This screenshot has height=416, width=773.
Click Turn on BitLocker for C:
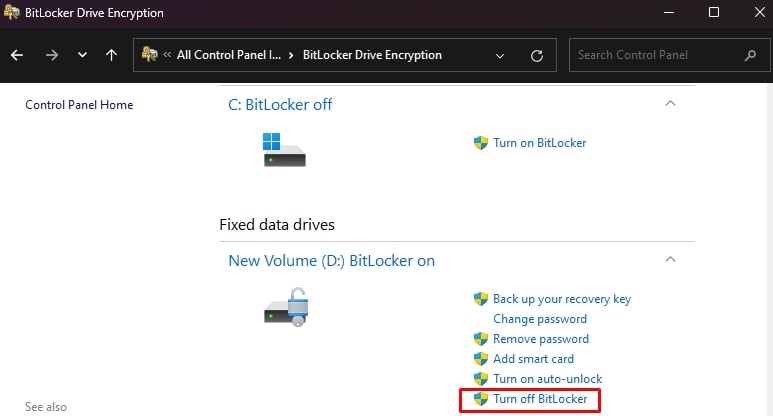(x=539, y=143)
